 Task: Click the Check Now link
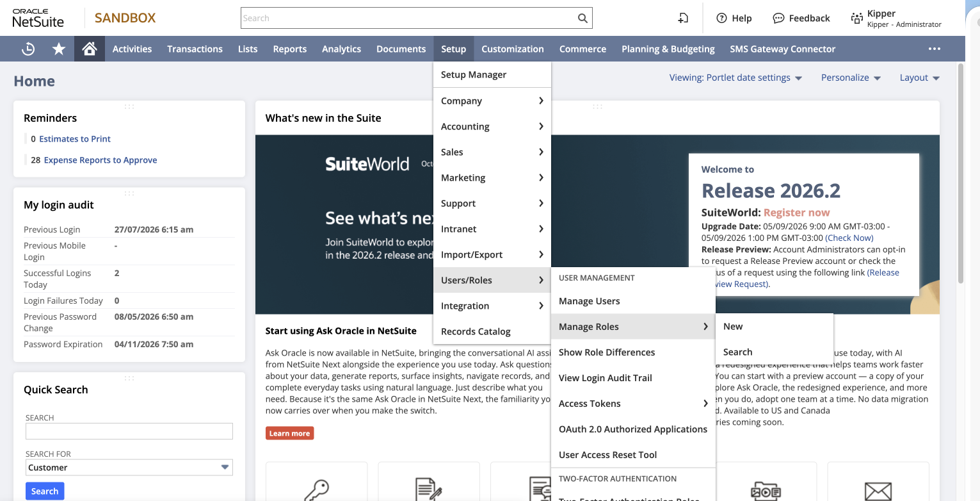[x=849, y=238]
